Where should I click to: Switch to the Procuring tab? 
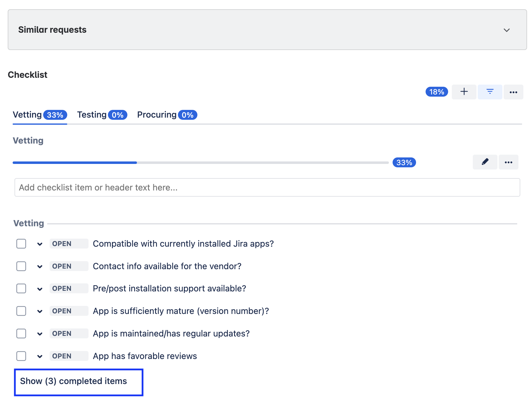167,115
